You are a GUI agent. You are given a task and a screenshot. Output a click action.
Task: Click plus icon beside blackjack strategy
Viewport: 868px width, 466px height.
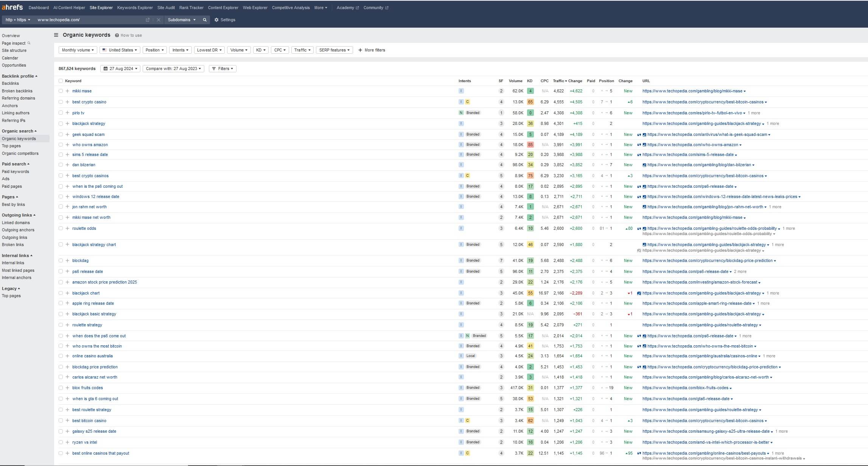(67, 123)
